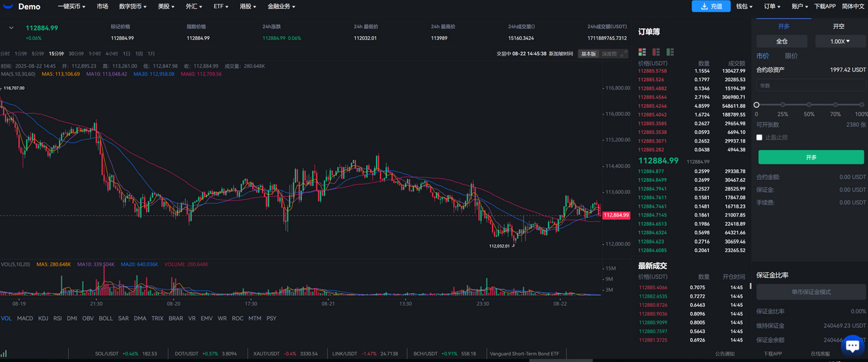Click the green 开多 submit button
Image resolution: width=868 pixels, height=362 pixels.
[x=811, y=157]
